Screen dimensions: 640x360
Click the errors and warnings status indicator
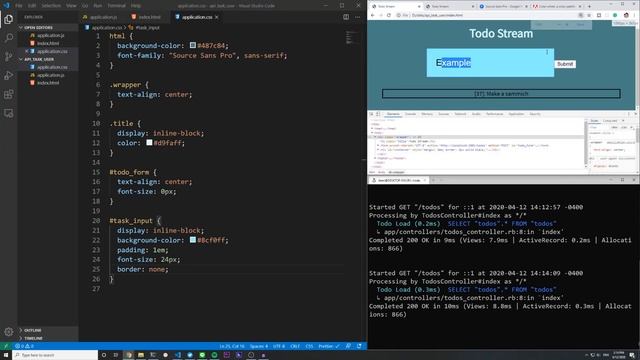coord(24,346)
